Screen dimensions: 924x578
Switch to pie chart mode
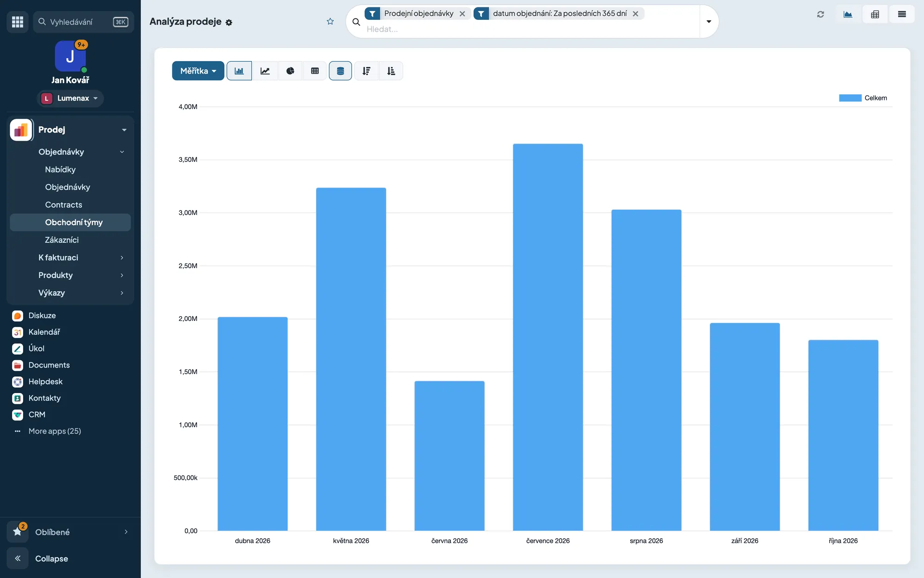point(290,71)
